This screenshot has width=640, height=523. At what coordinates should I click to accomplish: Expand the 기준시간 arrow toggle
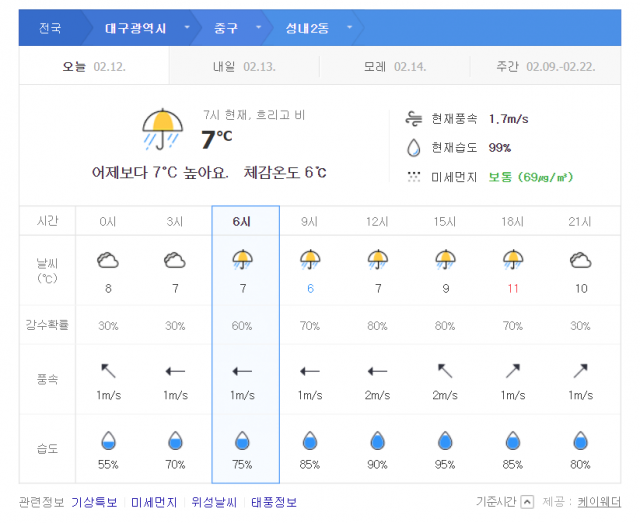click(527, 502)
